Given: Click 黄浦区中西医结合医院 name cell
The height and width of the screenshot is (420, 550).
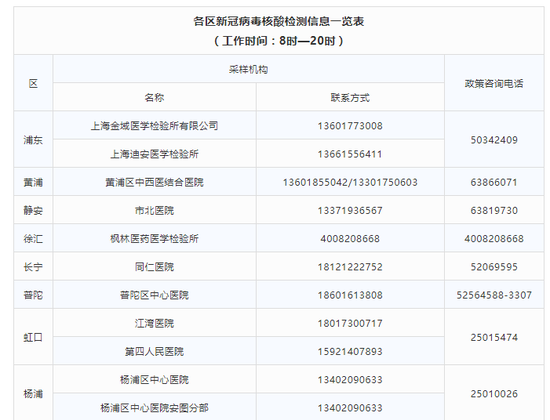Looking at the screenshot, I should 154,182.
